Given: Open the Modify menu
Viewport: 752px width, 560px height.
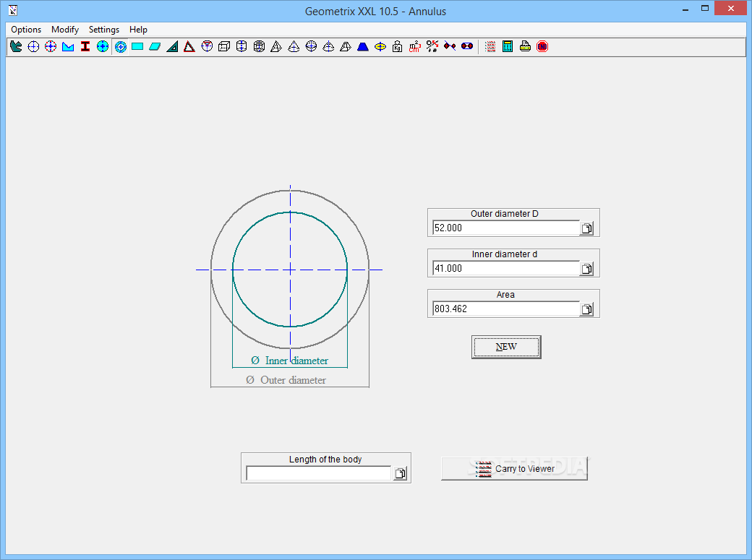Looking at the screenshot, I should tap(65, 29).
